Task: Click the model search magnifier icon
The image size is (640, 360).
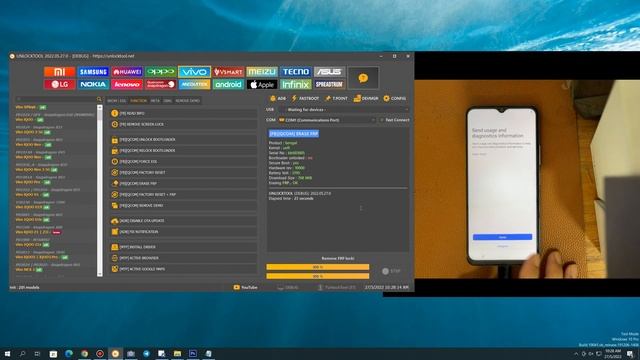Action: pyautogui.click(x=99, y=99)
